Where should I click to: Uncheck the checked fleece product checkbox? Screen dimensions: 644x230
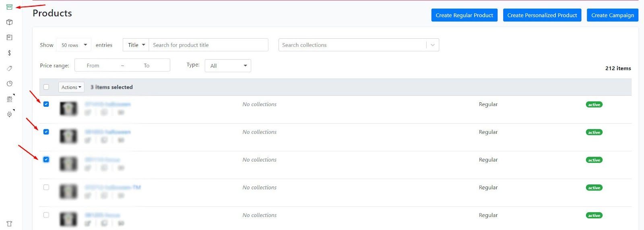[x=46, y=160]
